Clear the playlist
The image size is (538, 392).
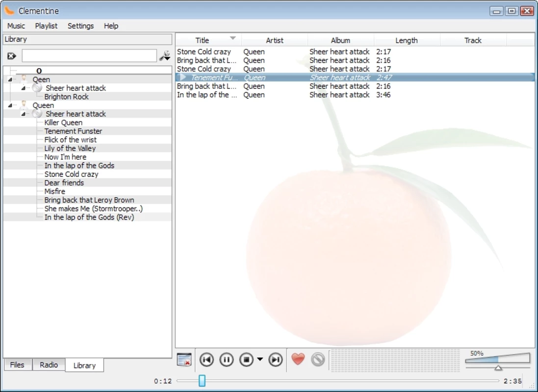[x=184, y=360]
